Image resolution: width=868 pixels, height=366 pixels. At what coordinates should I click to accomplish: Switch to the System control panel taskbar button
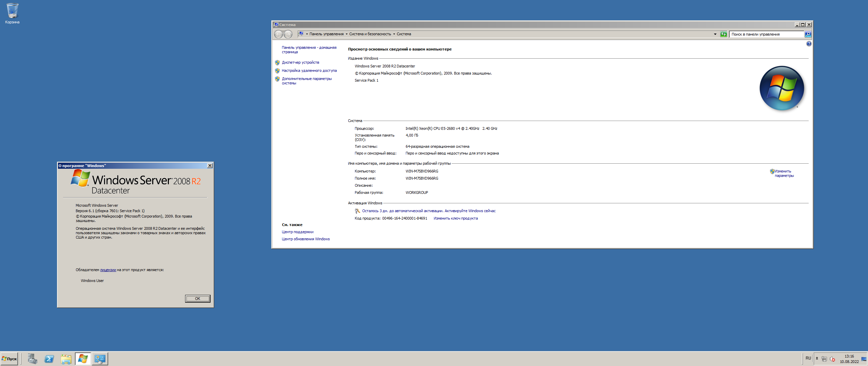click(100, 359)
